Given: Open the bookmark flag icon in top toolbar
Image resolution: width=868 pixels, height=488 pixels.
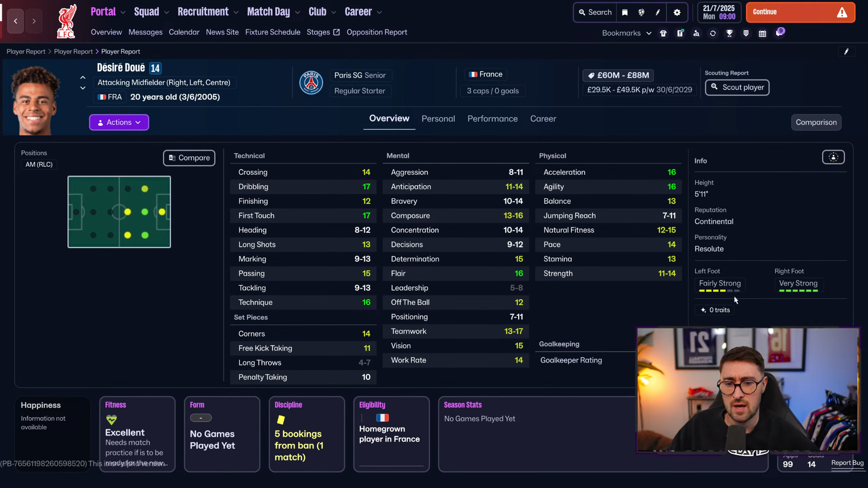Looking at the screenshot, I should (x=625, y=12).
